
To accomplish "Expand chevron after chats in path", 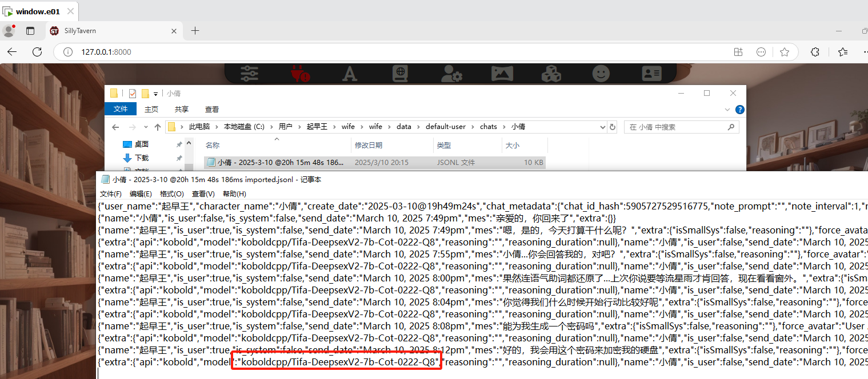I will pyautogui.click(x=504, y=127).
